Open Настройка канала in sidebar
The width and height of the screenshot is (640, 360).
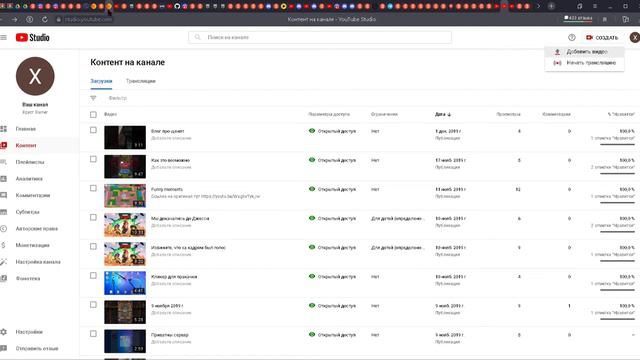click(38, 262)
